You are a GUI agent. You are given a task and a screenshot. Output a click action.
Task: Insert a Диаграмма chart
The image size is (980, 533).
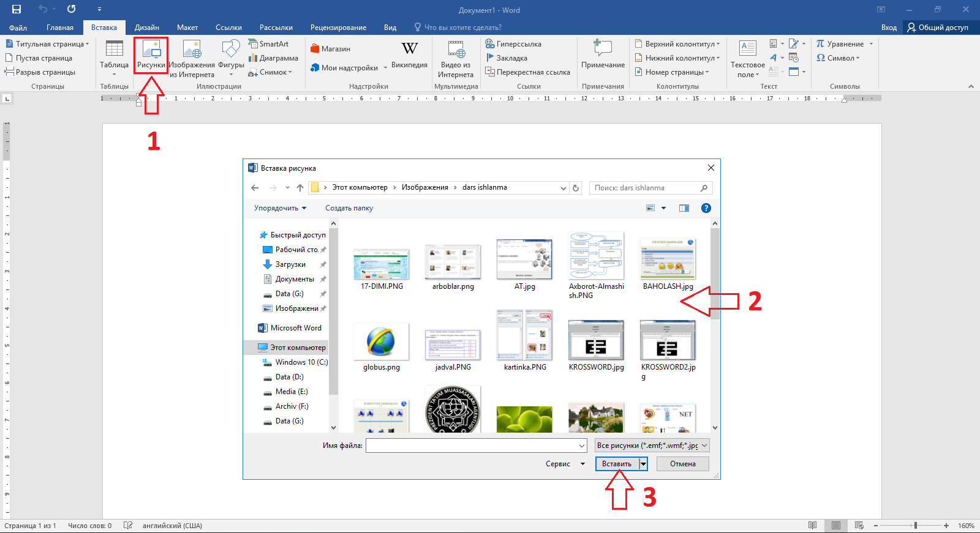[273, 58]
